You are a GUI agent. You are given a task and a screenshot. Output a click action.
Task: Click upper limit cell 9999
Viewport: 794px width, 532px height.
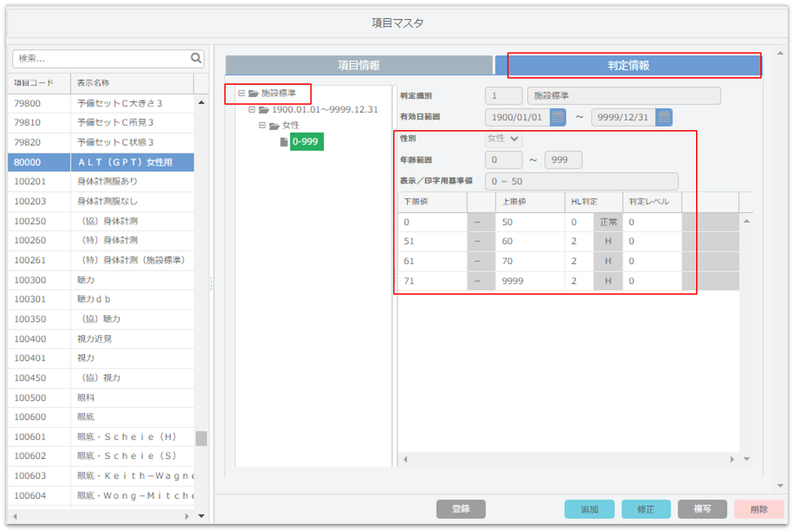pyautogui.click(x=530, y=281)
